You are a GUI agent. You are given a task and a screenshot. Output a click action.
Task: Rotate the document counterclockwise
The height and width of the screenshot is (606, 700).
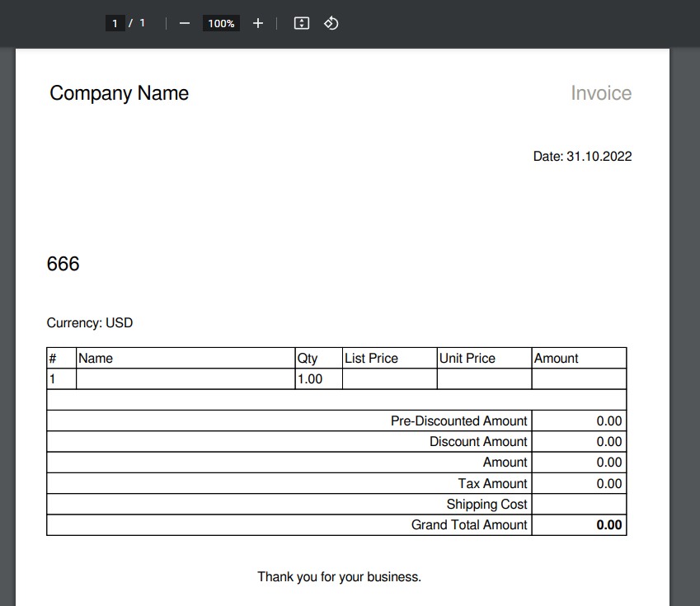tap(331, 23)
